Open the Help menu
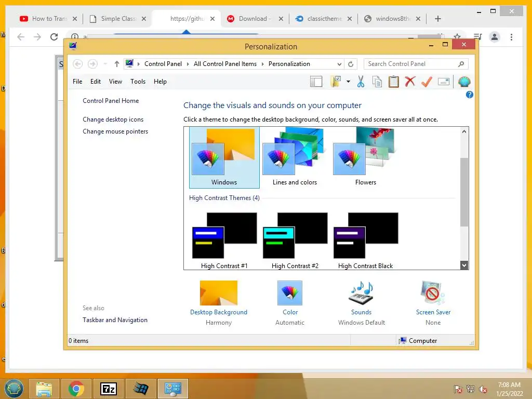The height and width of the screenshot is (399, 532). [160, 82]
